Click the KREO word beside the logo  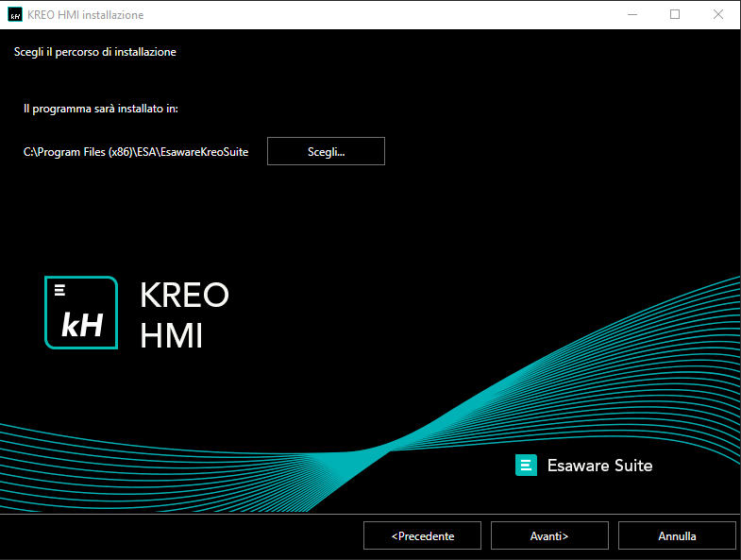tap(184, 296)
